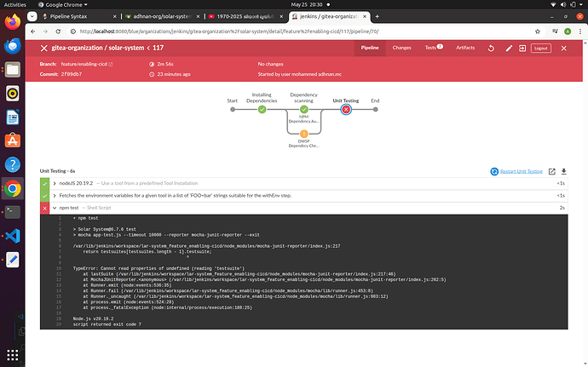The image size is (588, 367).
Task: Open Rhythmbox from the dock
Action: click(13, 94)
